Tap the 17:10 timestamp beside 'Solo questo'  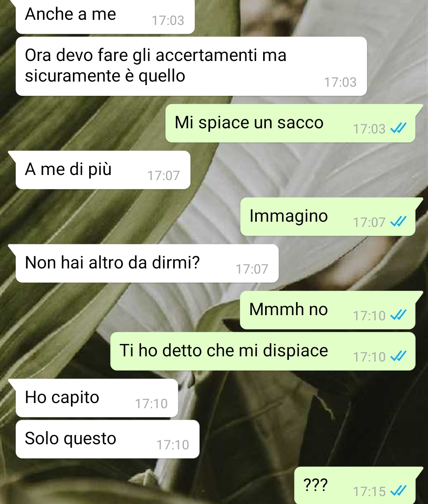(x=173, y=445)
